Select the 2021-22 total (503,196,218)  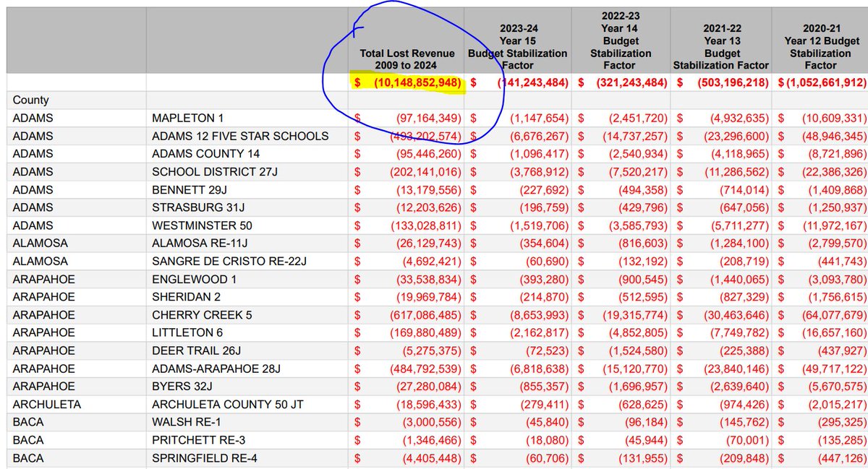point(733,83)
